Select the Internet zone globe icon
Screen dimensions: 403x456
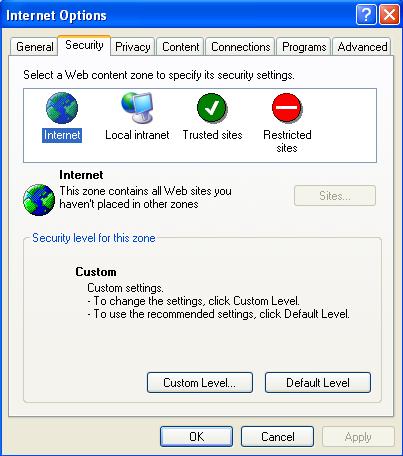[62, 108]
